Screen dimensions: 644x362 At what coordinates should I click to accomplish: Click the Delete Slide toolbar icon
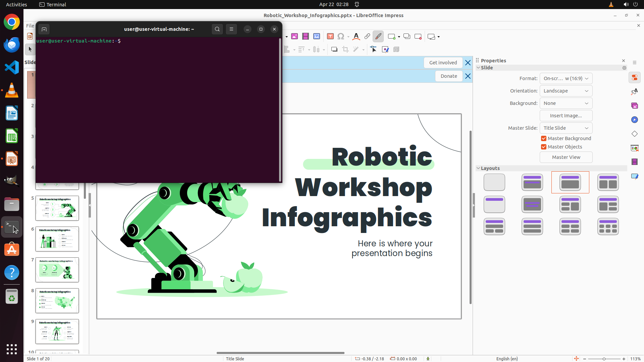(418, 36)
